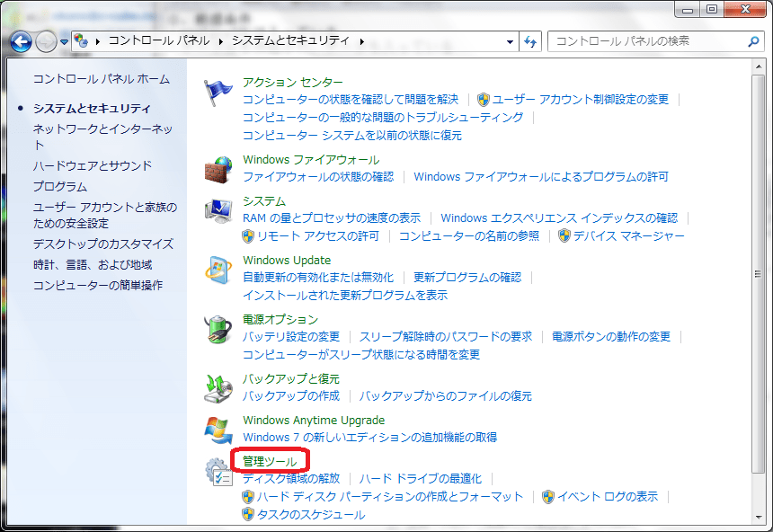Click 自動更新の有効化または無効化 link

(x=318, y=278)
